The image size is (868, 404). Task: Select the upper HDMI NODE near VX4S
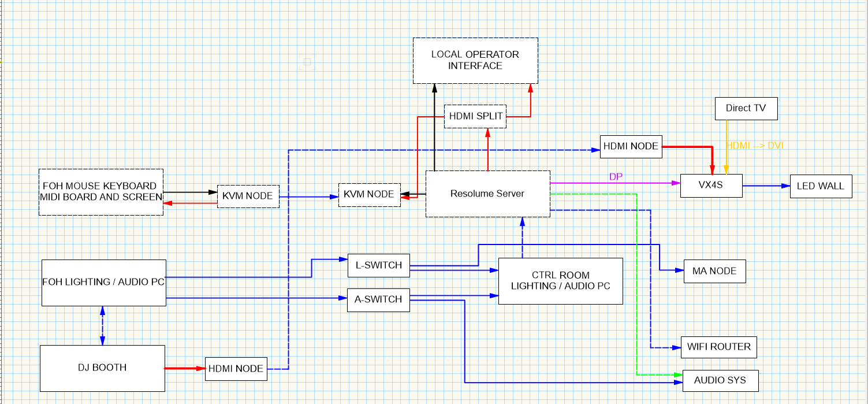[x=631, y=146]
